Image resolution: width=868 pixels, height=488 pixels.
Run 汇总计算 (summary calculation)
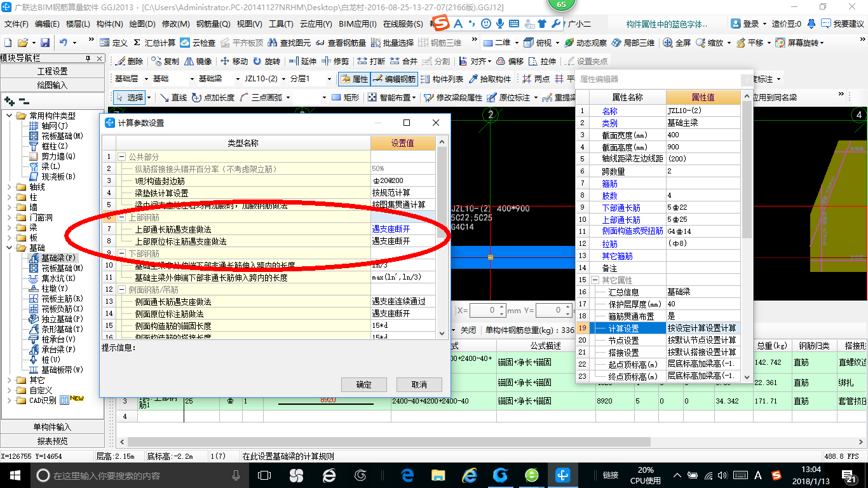[154, 43]
